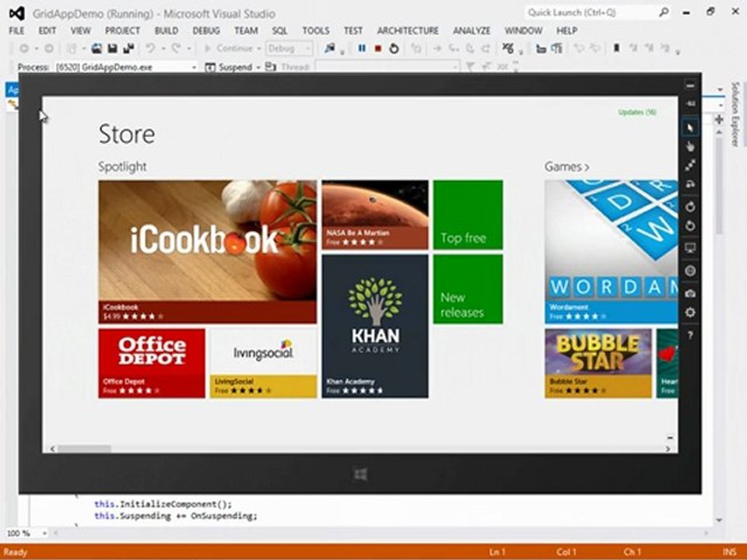This screenshot has width=747, height=560.
Task: Click the INS indicator in status bar
Action: pyautogui.click(x=729, y=552)
